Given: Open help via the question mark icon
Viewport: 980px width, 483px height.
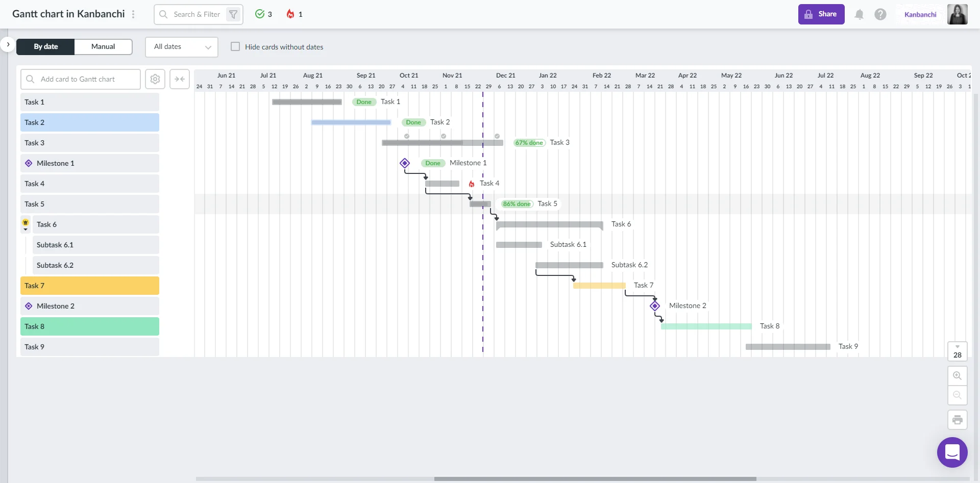Looking at the screenshot, I should click(x=880, y=14).
